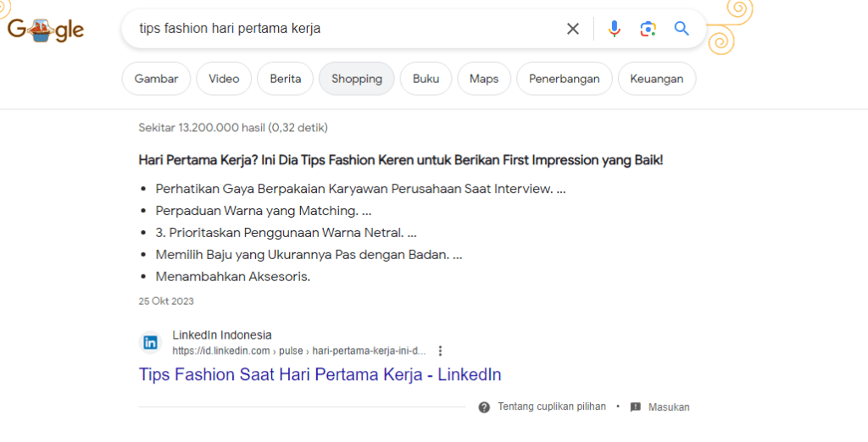Click 'Perhatikan Gaya Berpakaian Karyawan' bullet

coord(360,189)
